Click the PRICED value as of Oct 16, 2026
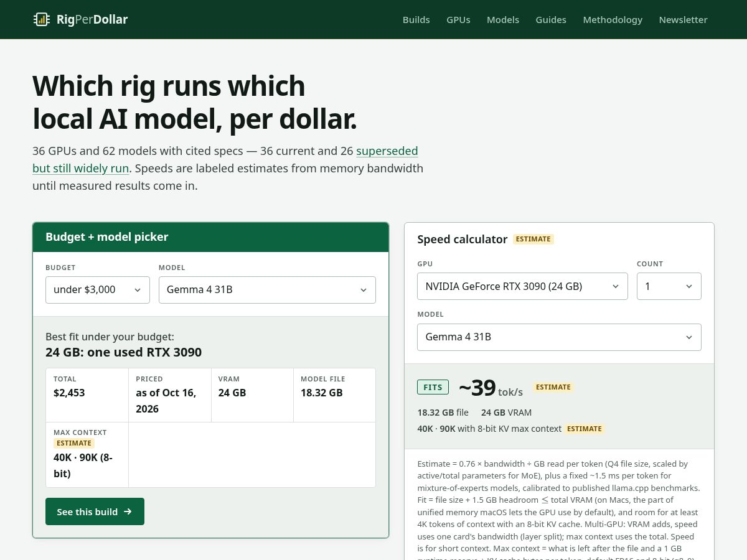Image resolution: width=747 pixels, height=560 pixels. tap(166, 401)
